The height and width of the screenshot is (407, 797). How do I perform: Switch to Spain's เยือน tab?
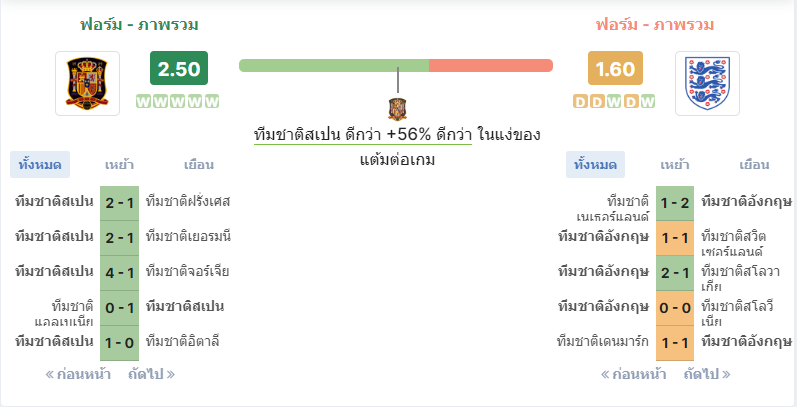coord(199,165)
